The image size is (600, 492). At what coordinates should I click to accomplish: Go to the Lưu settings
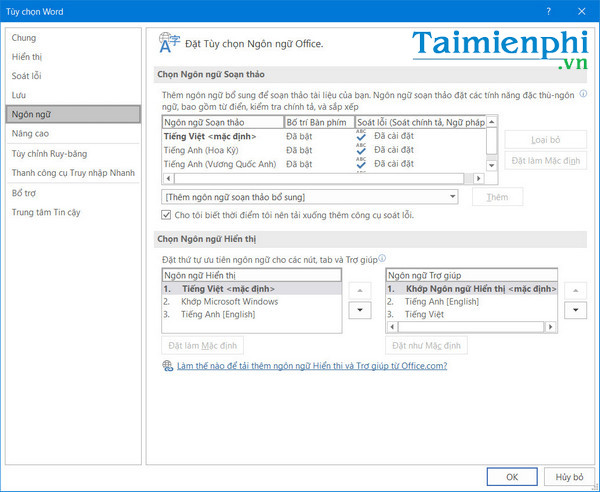[x=73, y=95]
